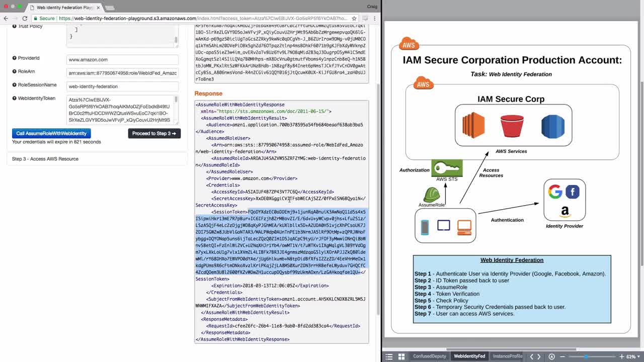Screen dimensions: 644x362
Task: Click the circled A annotation icon
Action: point(551,356)
